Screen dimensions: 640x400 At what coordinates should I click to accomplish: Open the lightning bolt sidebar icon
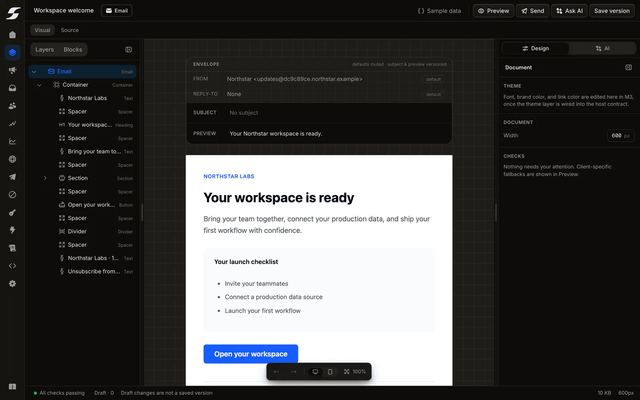[13, 230]
